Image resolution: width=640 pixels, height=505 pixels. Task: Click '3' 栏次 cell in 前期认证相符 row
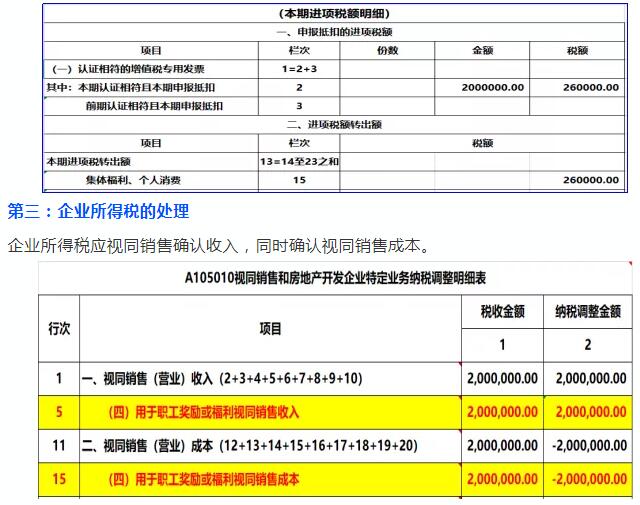click(x=299, y=106)
